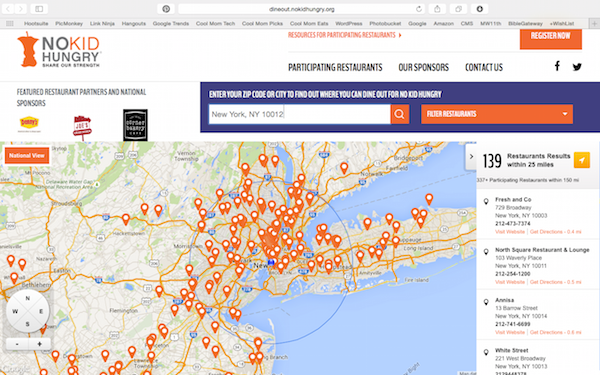Click the Safari back arrow
600x375 pixels.
click(8, 9)
